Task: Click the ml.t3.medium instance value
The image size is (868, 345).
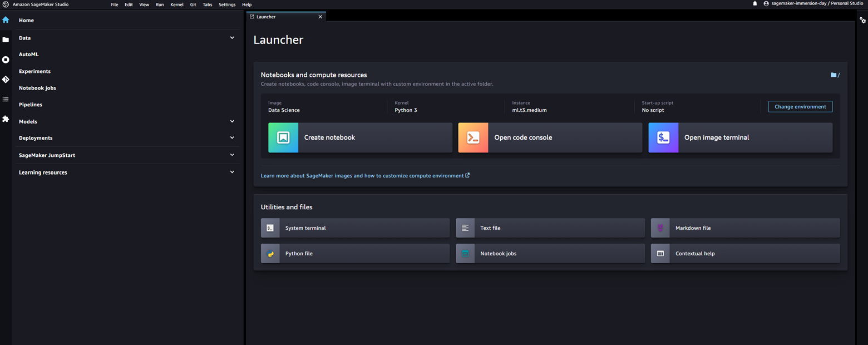Action: tap(529, 110)
